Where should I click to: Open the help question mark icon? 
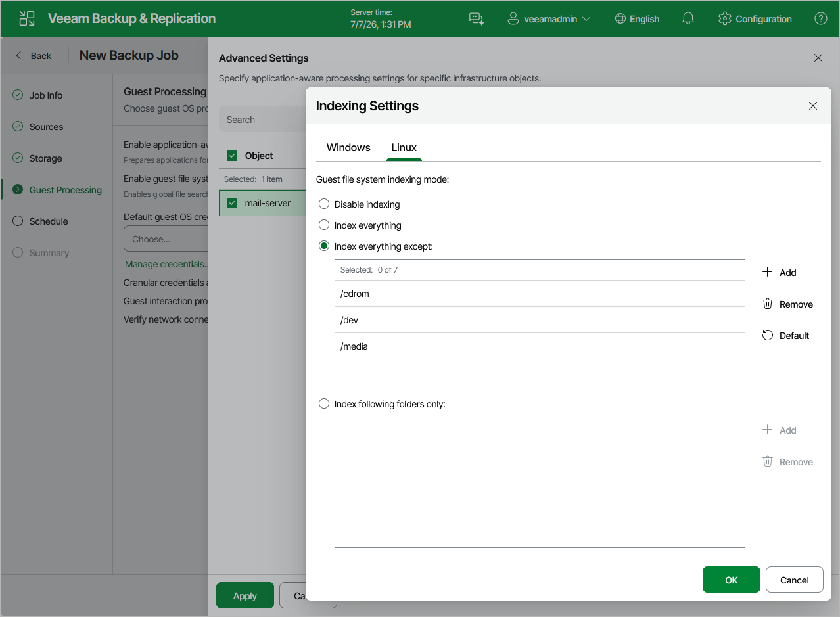pyautogui.click(x=821, y=19)
